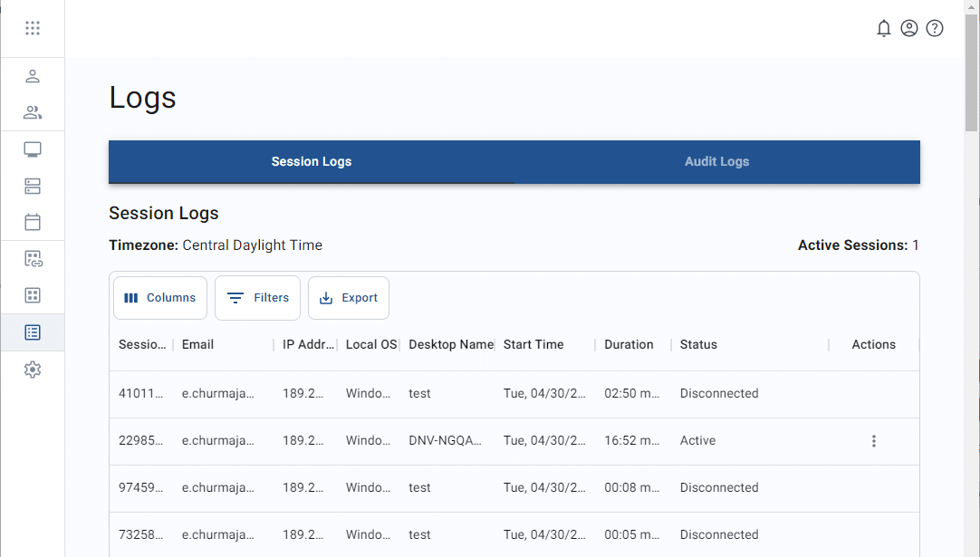This screenshot has width=980, height=557.
Task: Click the notifications bell icon
Action: coord(884,28)
